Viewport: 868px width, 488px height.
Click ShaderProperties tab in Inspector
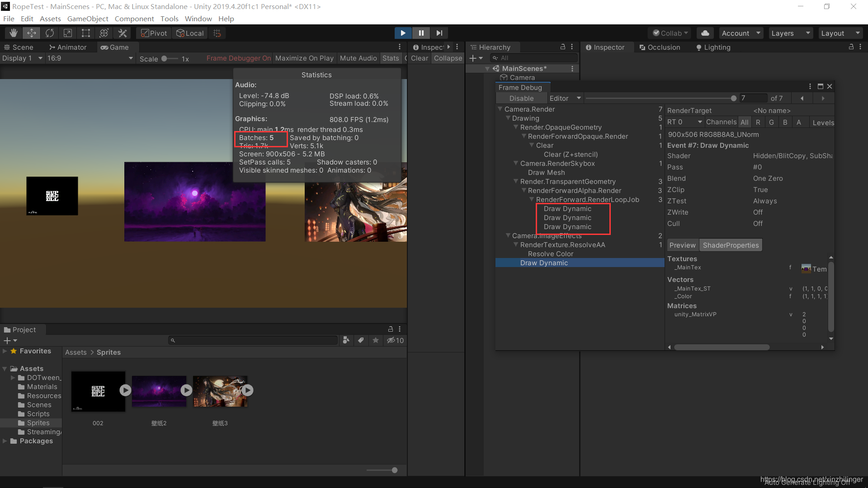pos(730,245)
